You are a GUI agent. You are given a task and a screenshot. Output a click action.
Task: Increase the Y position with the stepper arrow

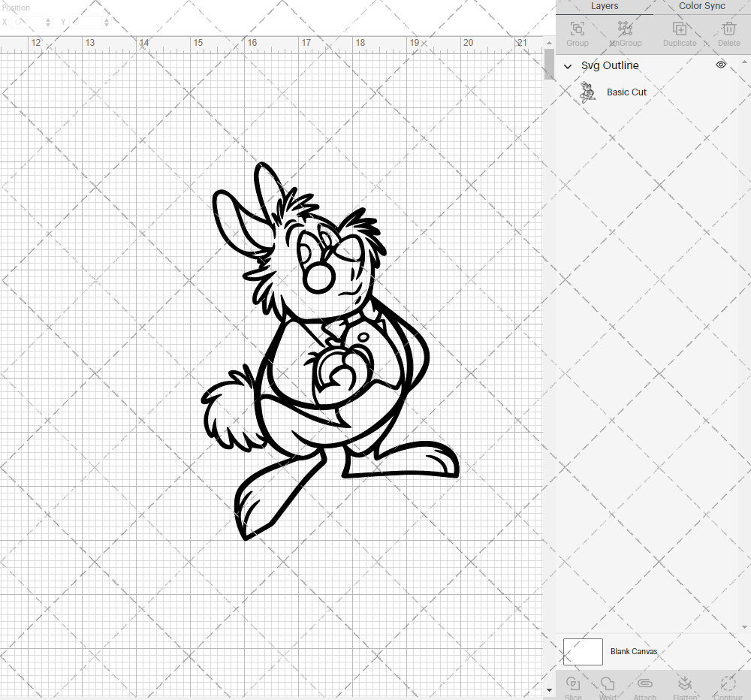106,20
